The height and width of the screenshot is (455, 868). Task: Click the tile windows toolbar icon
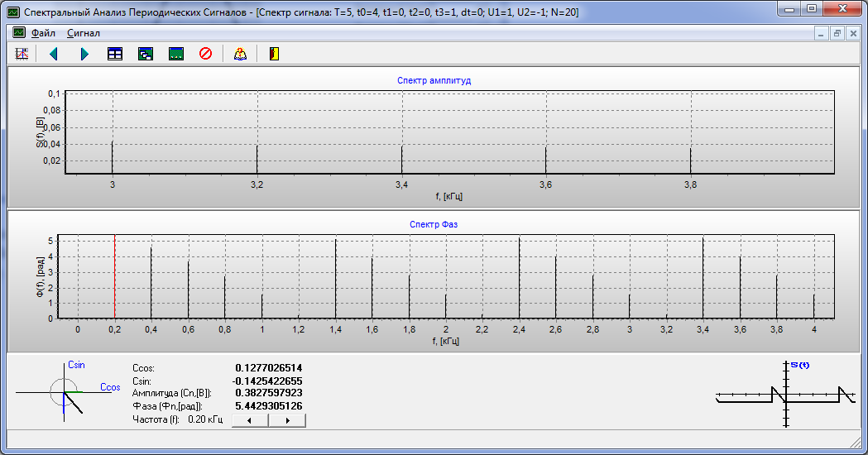115,54
